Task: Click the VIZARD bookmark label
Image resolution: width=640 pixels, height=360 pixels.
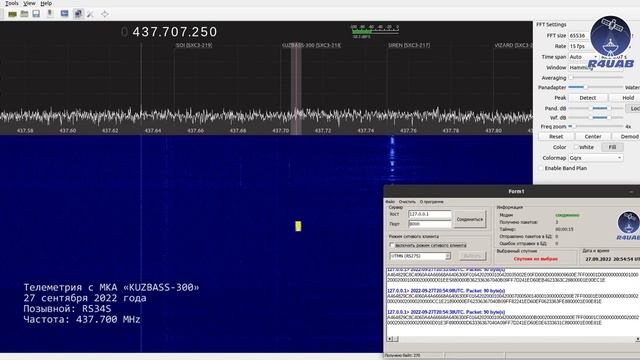Action: pos(513,45)
